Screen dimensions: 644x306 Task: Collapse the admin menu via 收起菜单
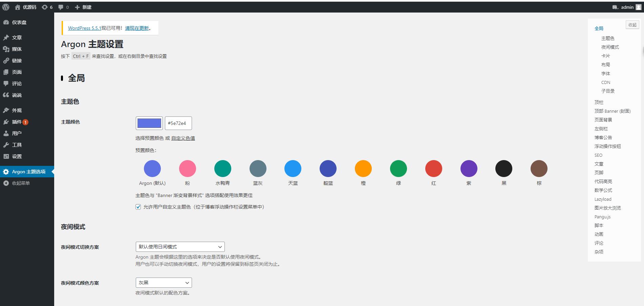point(21,183)
